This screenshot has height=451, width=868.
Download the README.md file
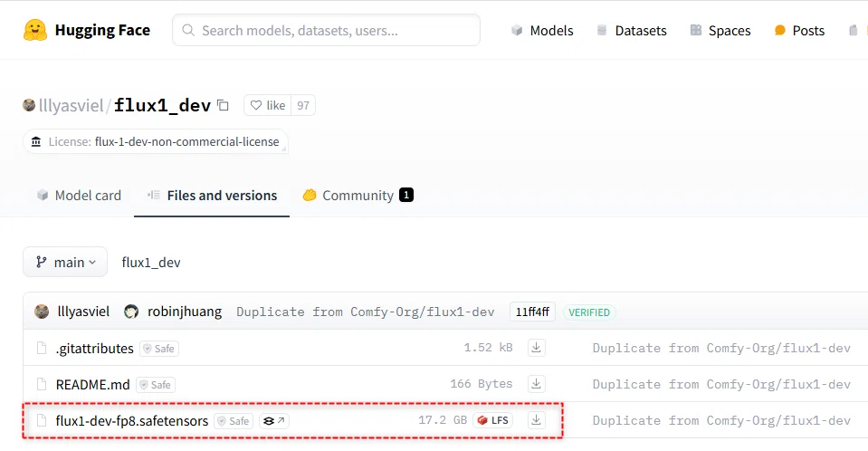(536, 384)
